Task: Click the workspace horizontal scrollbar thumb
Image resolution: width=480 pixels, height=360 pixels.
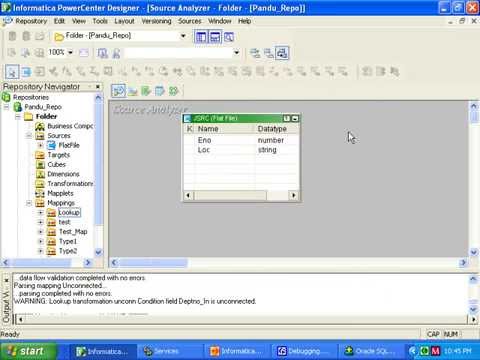Action: (153, 263)
